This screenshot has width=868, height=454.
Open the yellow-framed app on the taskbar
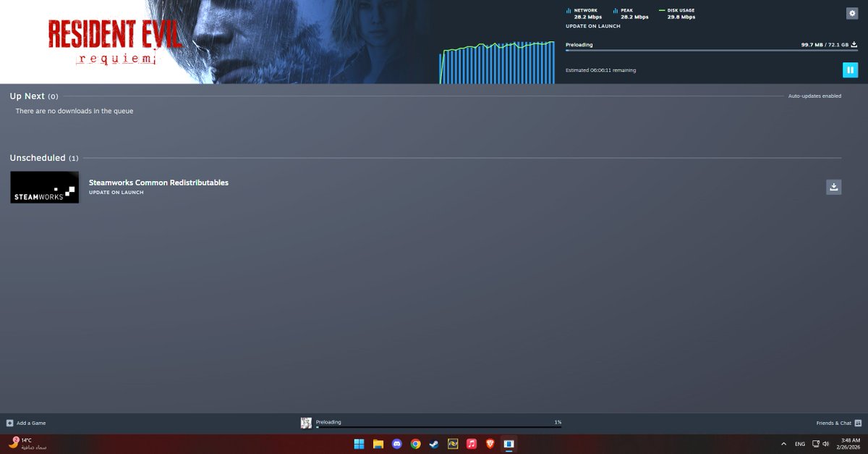[453, 444]
